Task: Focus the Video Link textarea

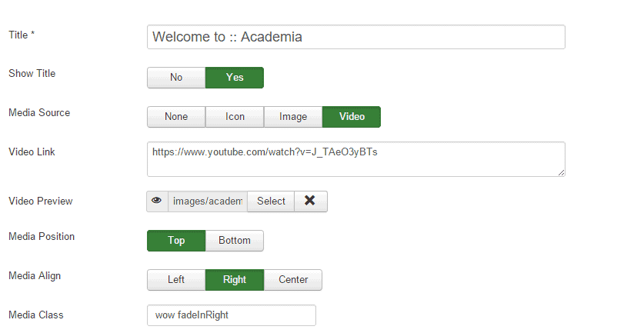Action: 355,158
